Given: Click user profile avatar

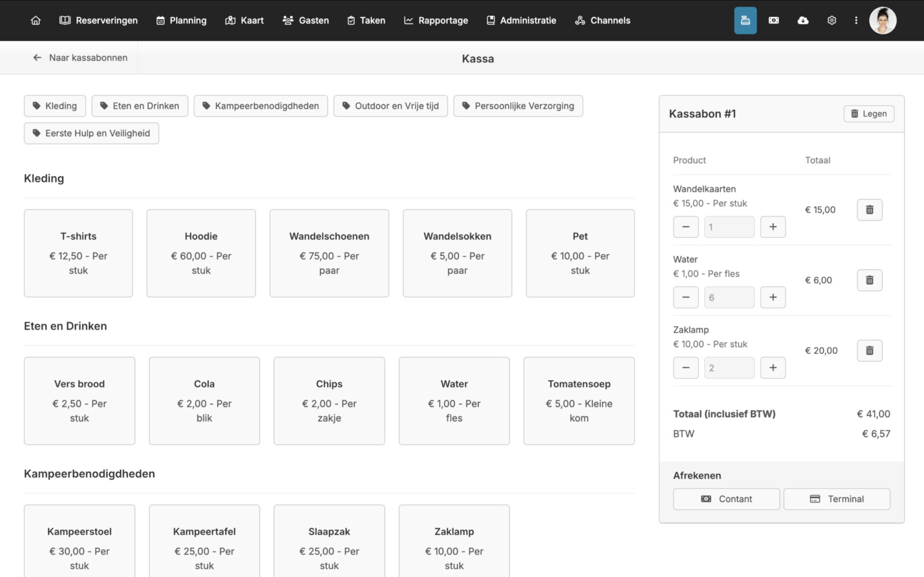Looking at the screenshot, I should tap(882, 20).
